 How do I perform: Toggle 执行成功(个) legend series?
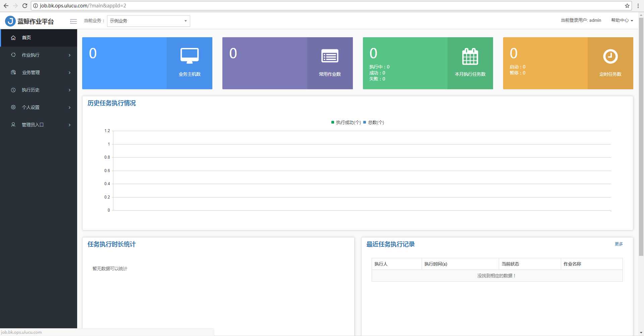[x=346, y=122]
